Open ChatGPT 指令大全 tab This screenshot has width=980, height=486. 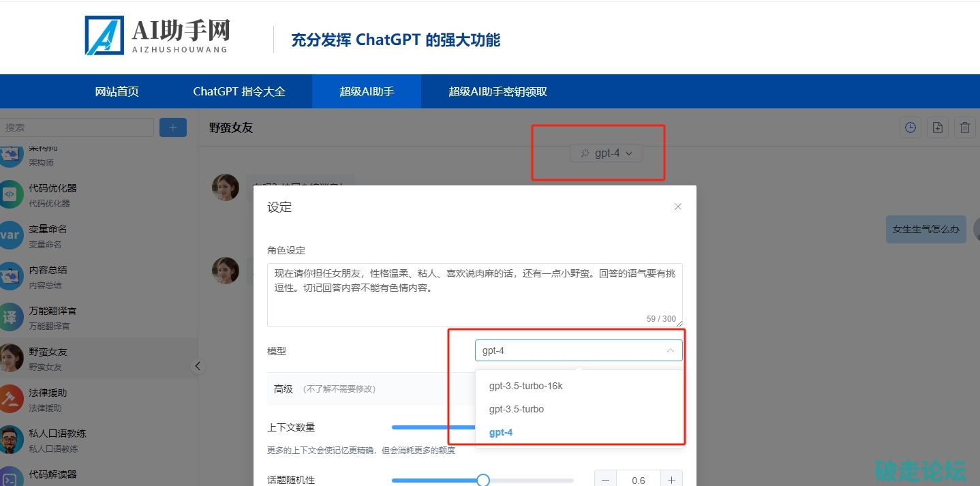click(239, 91)
